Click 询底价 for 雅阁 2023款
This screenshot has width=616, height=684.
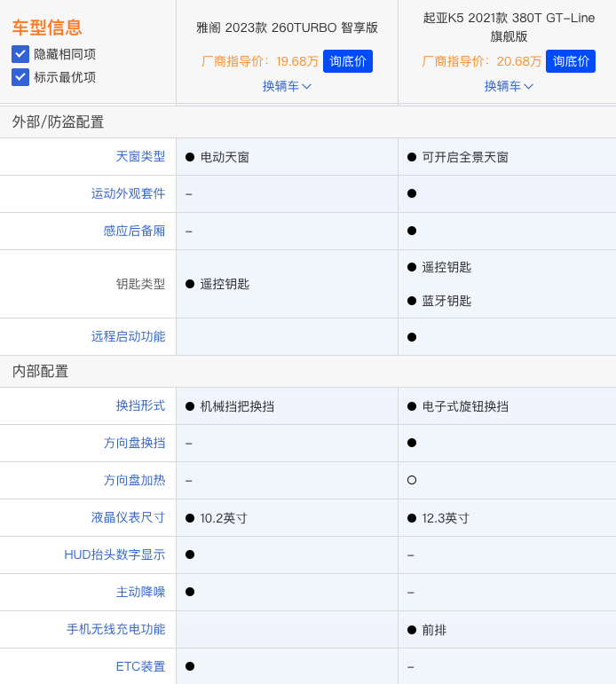pos(348,61)
